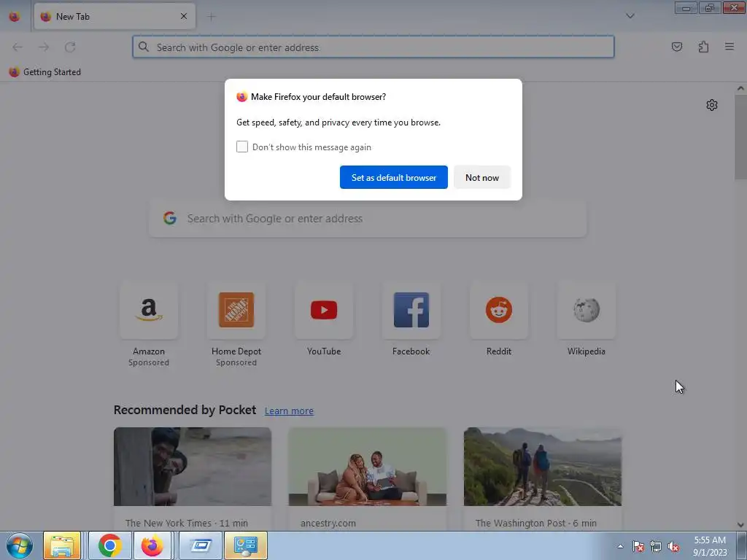Go back with the back arrow
Screen dimensions: 747x560
(18, 47)
